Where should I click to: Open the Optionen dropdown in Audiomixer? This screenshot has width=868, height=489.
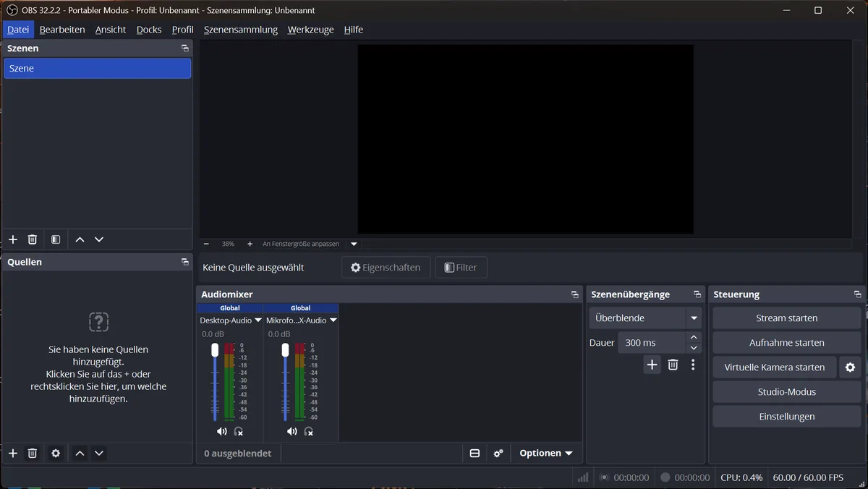coord(546,454)
